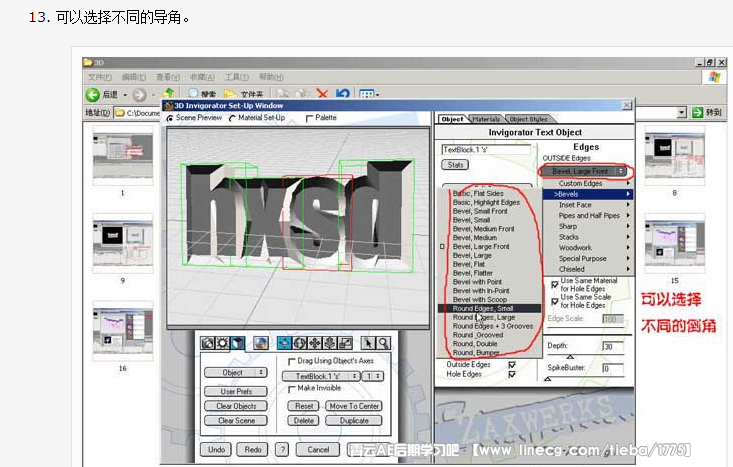This screenshot has width=733, height=467.
Task: Click the blue undo arrow icon in Explorer
Action: (343, 93)
